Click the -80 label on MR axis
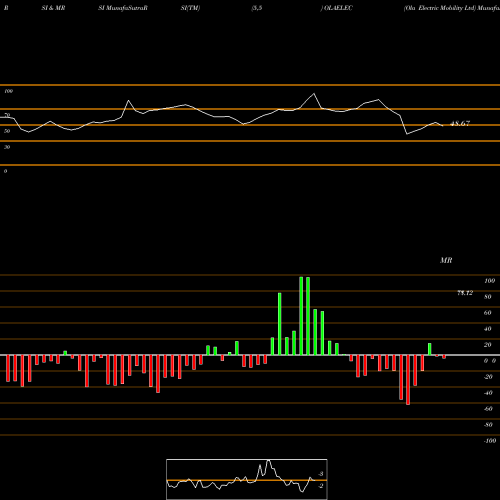The height and width of the screenshot is (500, 500). (488, 425)
